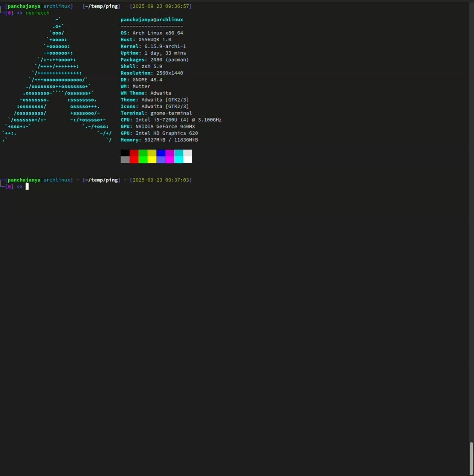This screenshot has width=474, height=476.
Task: Click the OS: Arch Linux x86_64 line
Action: 152,33
